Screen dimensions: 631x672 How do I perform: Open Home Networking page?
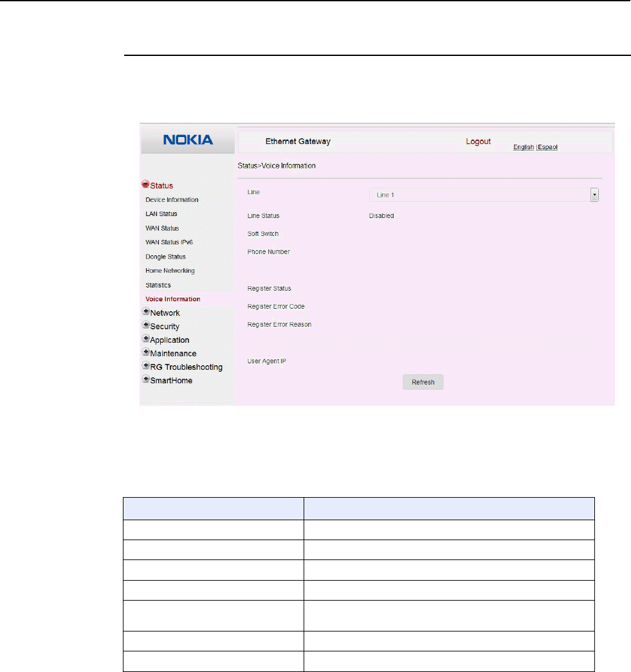click(x=170, y=271)
